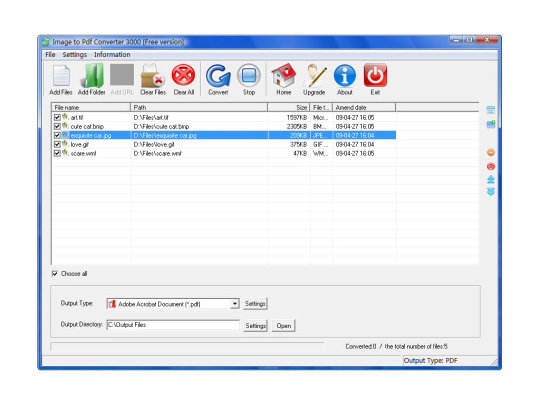
Task: Expand the Output Type dropdown arrow
Action: 235,304
